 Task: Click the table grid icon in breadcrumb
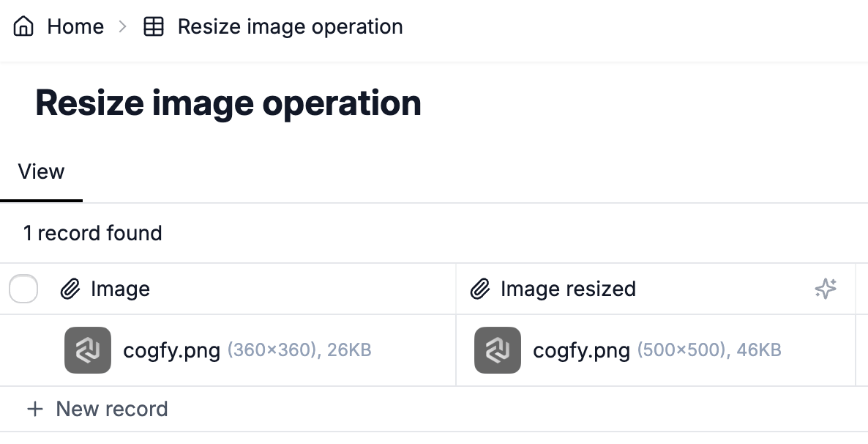pos(154,26)
